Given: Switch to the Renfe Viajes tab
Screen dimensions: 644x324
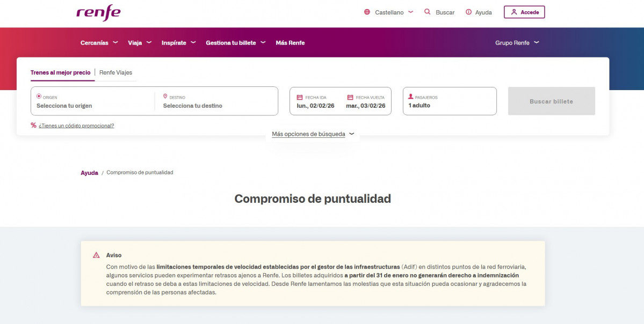Looking at the screenshot, I should (x=116, y=72).
